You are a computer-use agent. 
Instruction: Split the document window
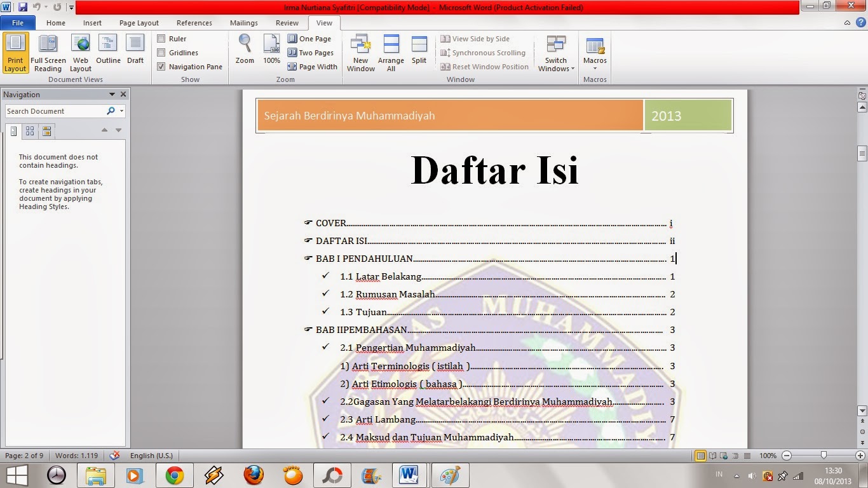coord(419,50)
